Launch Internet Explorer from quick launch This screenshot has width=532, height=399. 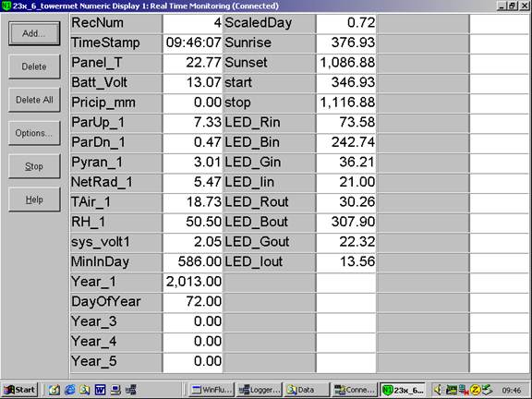[69, 390]
